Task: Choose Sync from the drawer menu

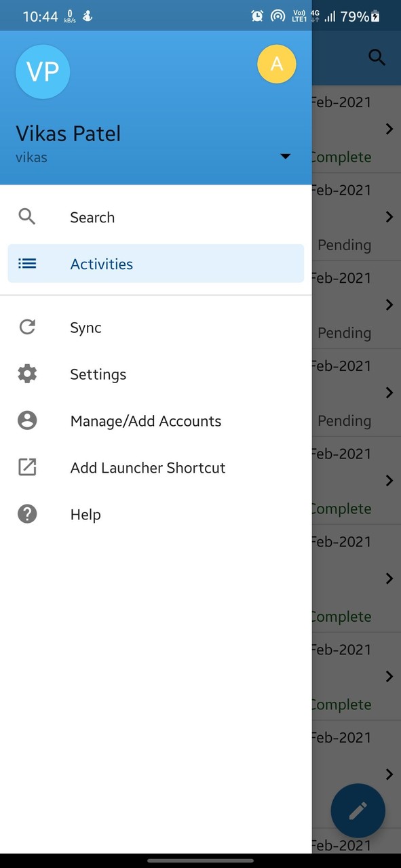Action: click(x=85, y=327)
